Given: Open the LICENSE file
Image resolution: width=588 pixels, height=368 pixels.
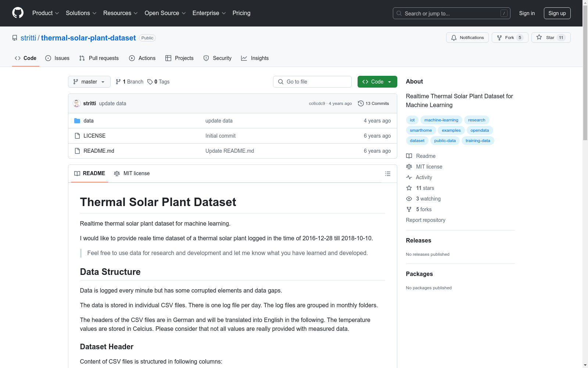Looking at the screenshot, I should pos(94,136).
